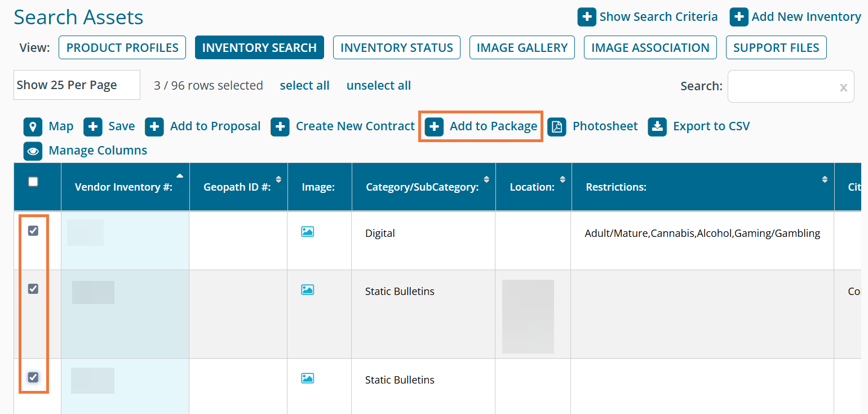Sort by Vendor Inventory # column
868x414 pixels.
(x=124, y=187)
